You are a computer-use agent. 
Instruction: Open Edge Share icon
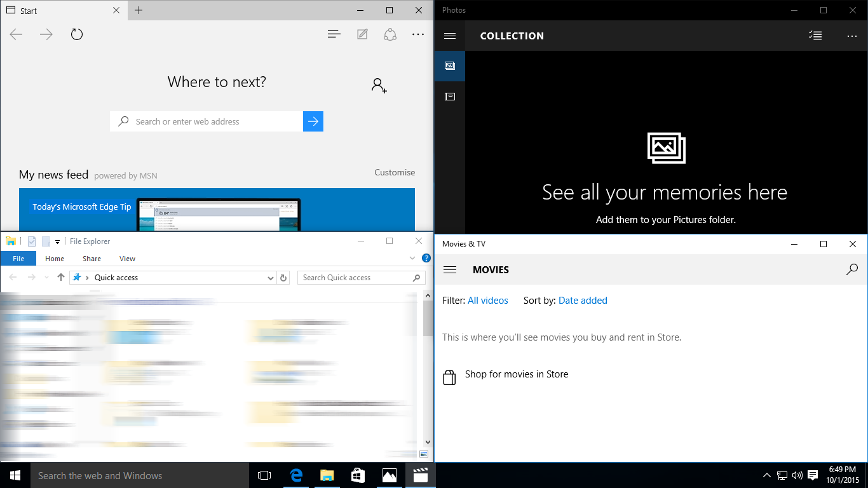click(x=390, y=34)
